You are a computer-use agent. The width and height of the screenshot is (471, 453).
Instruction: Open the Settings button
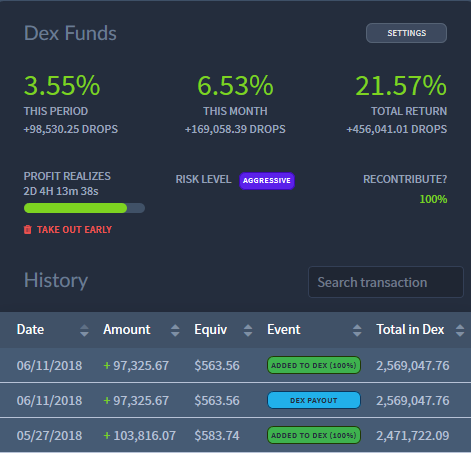406,33
